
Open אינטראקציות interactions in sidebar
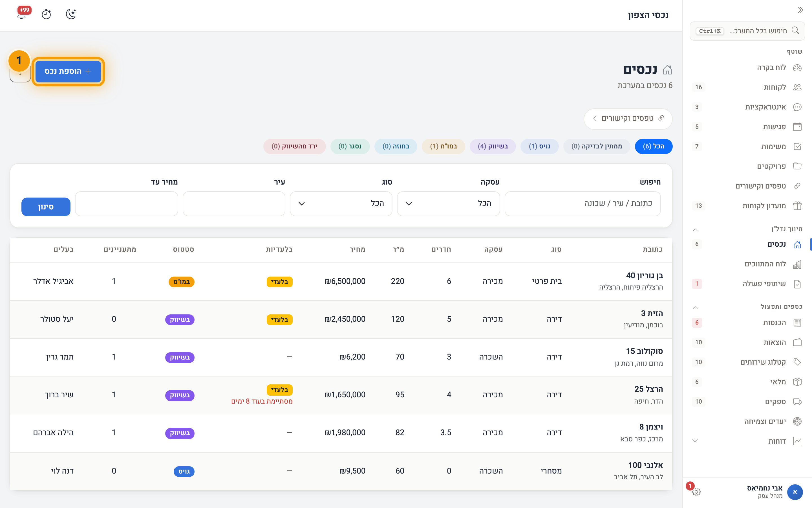tap(747, 107)
